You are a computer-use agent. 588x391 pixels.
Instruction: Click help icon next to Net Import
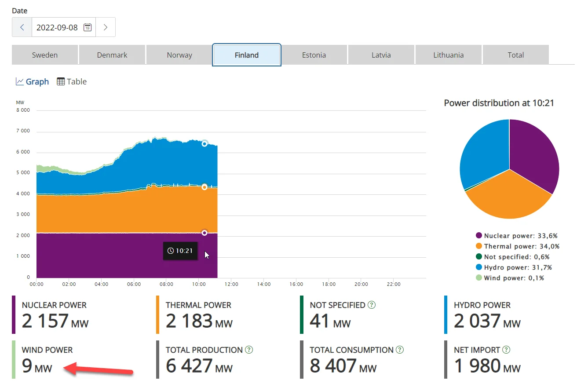pos(506,350)
